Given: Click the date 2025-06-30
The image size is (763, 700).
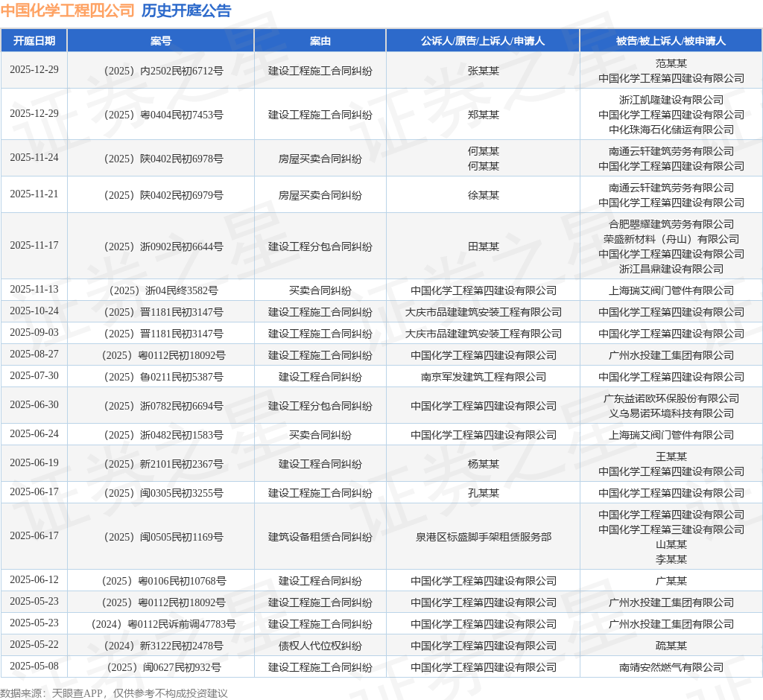Looking at the screenshot, I should tap(34, 404).
